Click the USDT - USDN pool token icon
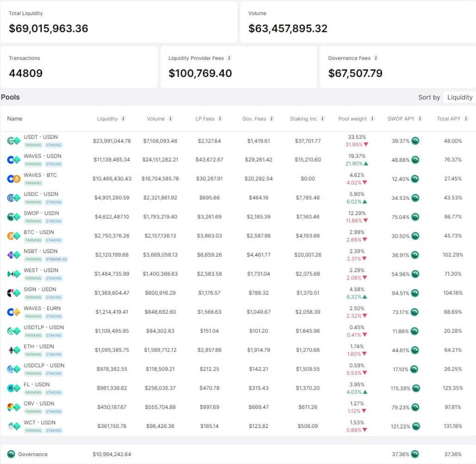 (x=14, y=141)
